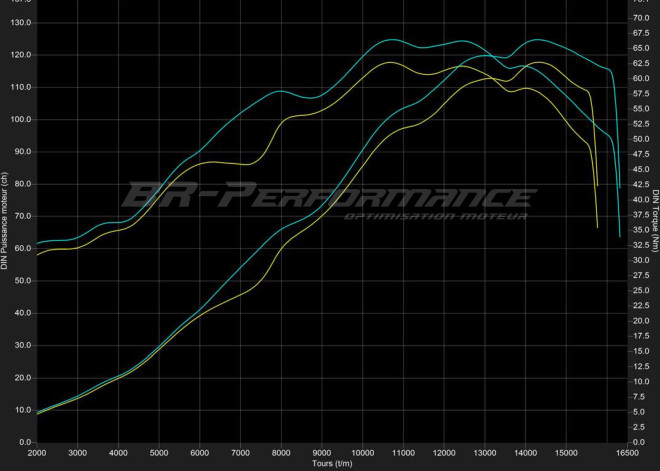Click the Tours (t/m) x-axis title

pos(329,463)
